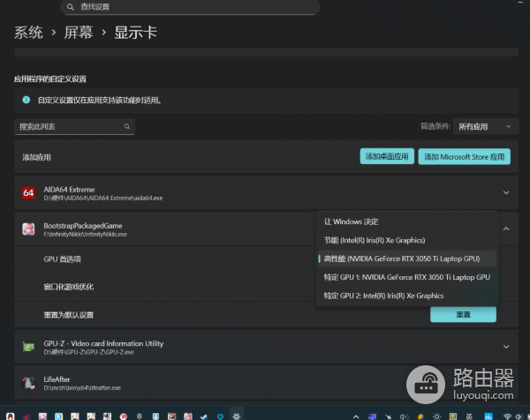Click 重置为默认设置 label
Image resolution: width=530 pixels, height=420 pixels.
[69, 315]
